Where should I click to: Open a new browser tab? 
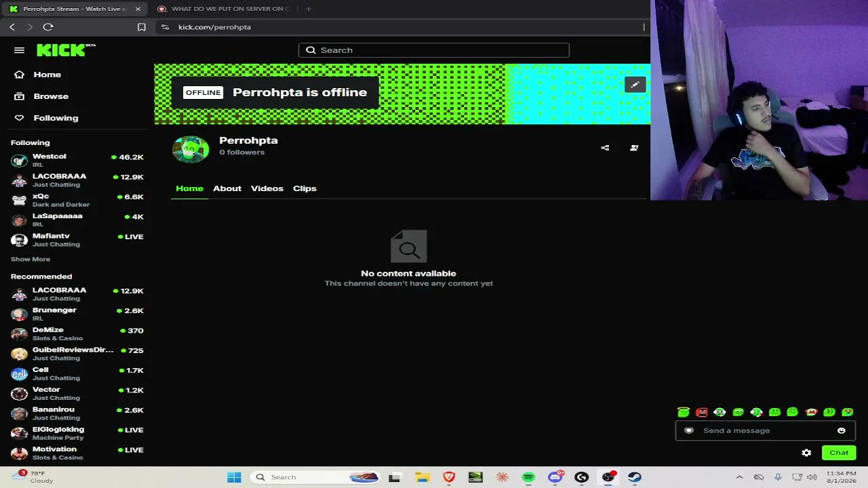pyautogui.click(x=309, y=9)
